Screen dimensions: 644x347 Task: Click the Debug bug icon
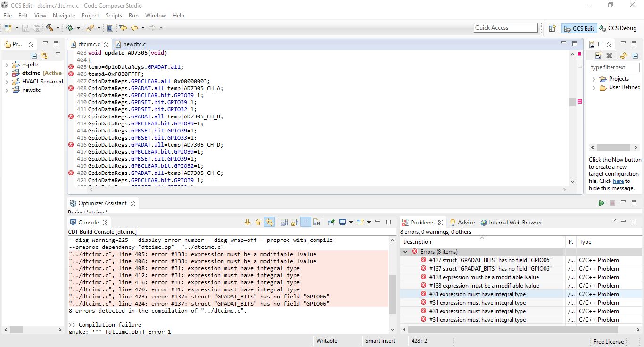[x=70, y=28]
